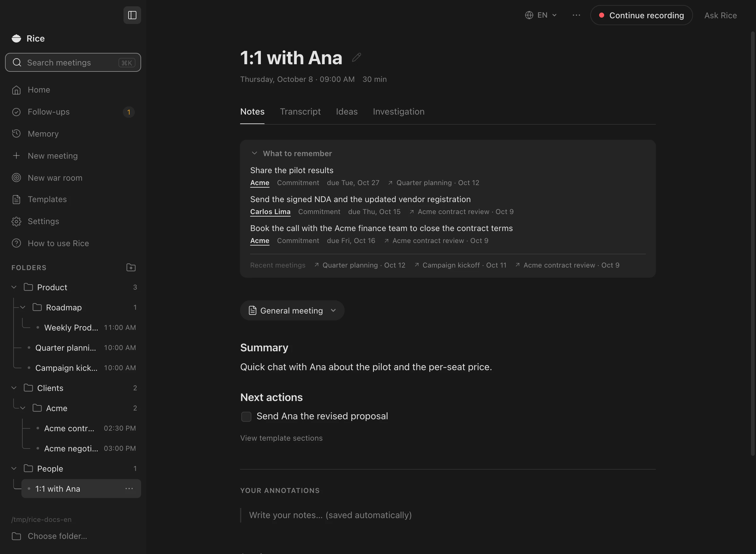The width and height of the screenshot is (756, 554).
Task: Click the pencil icon to edit title
Action: click(356, 57)
